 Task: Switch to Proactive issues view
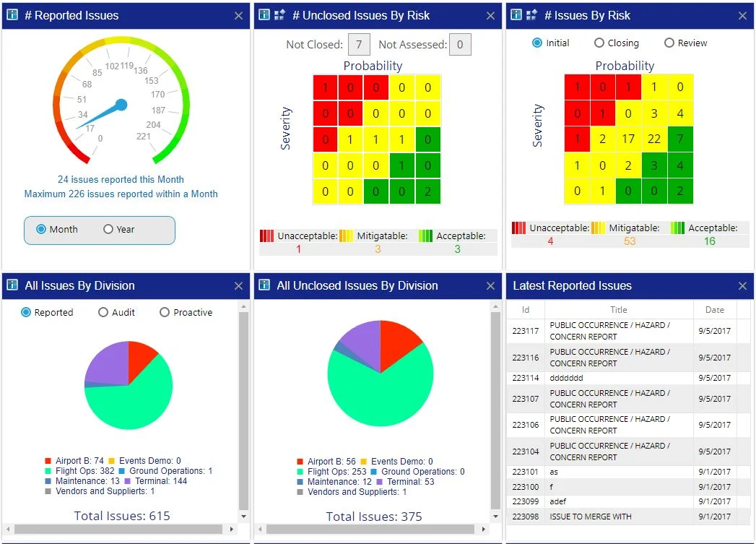(165, 313)
